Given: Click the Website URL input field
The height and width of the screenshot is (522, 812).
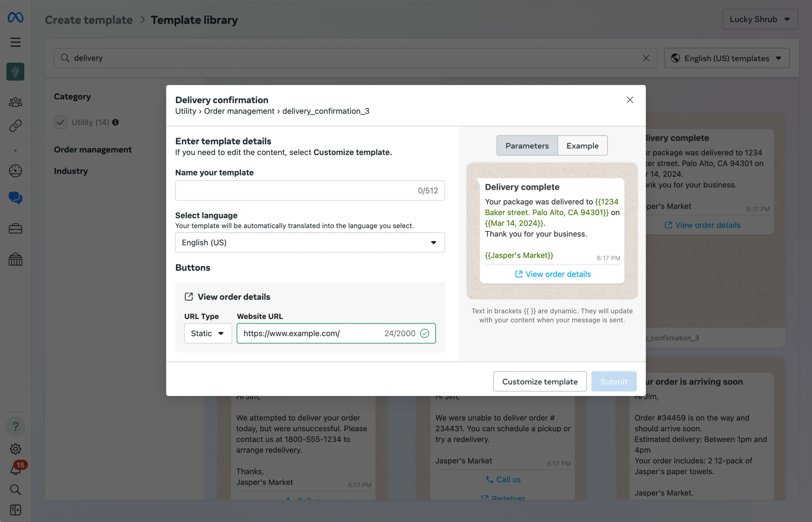Looking at the screenshot, I should [312, 333].
